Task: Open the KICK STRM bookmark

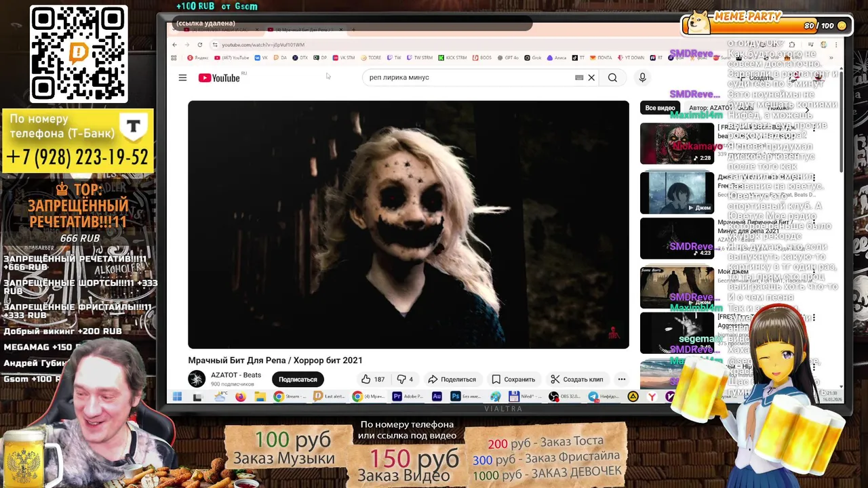Action: (x=452, y=58)
